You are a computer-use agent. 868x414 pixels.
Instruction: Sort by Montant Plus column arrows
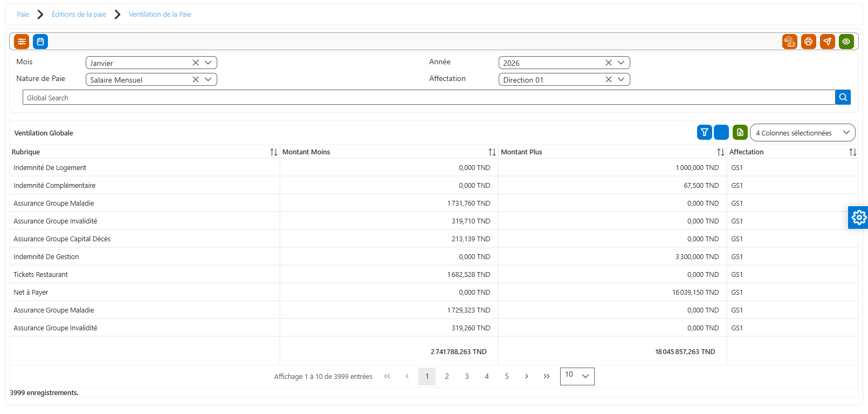[721, 152]
